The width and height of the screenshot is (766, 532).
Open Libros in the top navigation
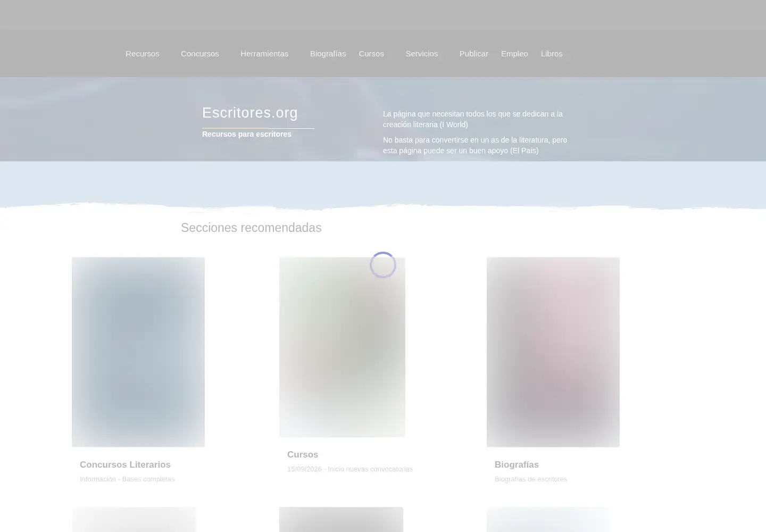point(552,54)
